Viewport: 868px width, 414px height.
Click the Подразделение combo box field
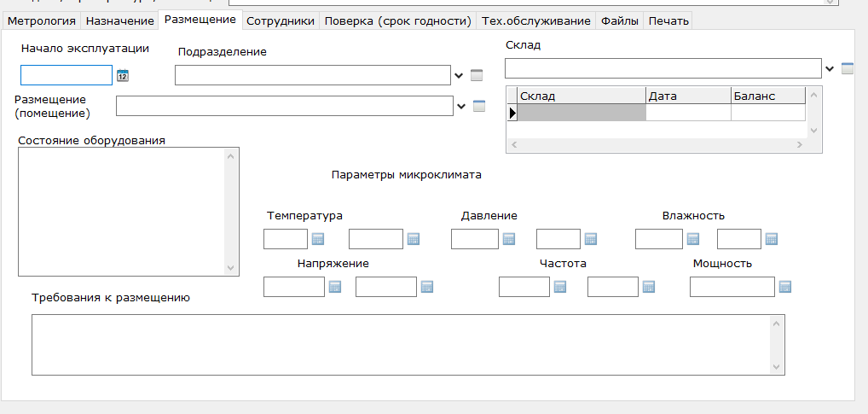click(x=313, y=75)
